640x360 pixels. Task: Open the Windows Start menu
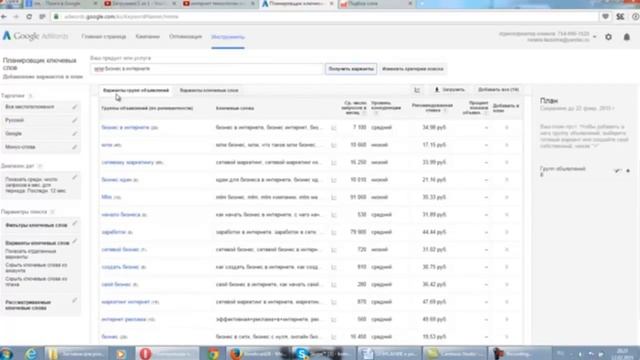pyautogui.click(x=7, y=353)
